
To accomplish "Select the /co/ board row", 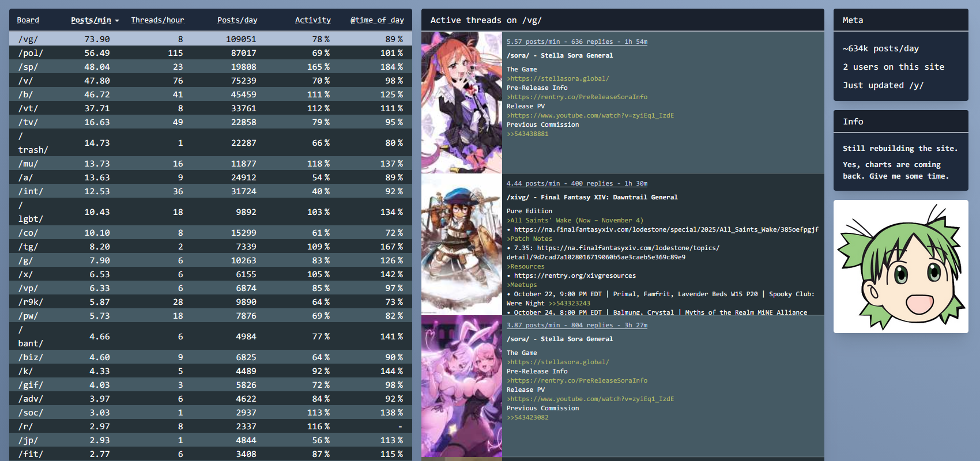I will click(x=210, y=233).
